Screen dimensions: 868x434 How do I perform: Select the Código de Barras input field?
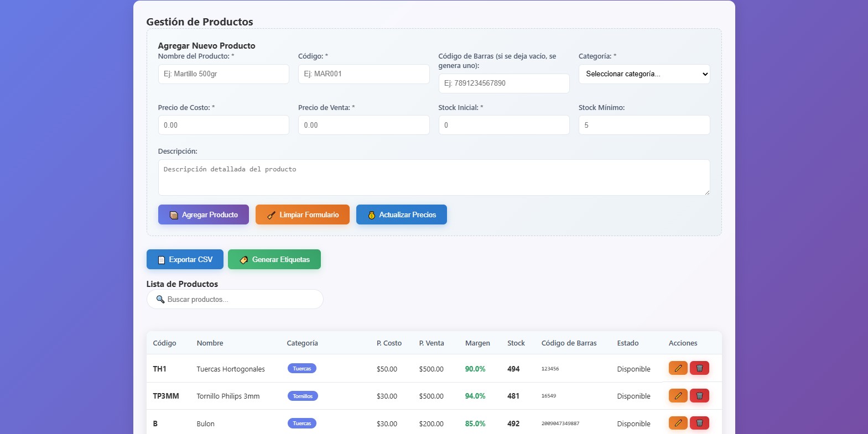(503, 83)
